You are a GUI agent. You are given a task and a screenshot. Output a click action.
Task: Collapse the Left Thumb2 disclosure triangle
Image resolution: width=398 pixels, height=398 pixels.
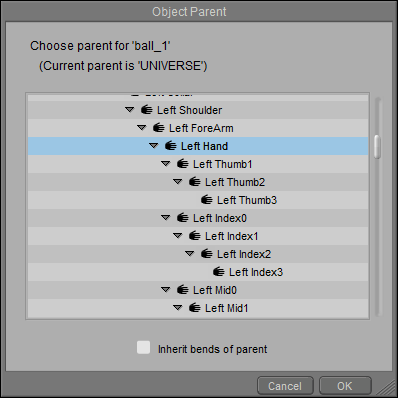[178, 182]
